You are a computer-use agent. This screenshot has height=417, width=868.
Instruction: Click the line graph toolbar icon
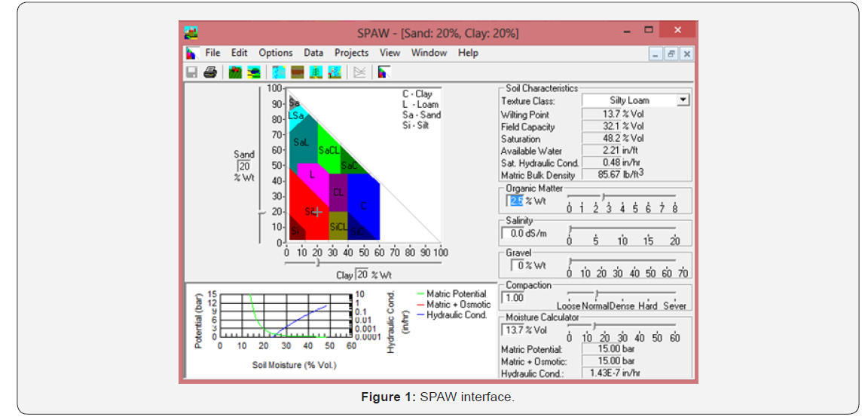tap(359, 72)
